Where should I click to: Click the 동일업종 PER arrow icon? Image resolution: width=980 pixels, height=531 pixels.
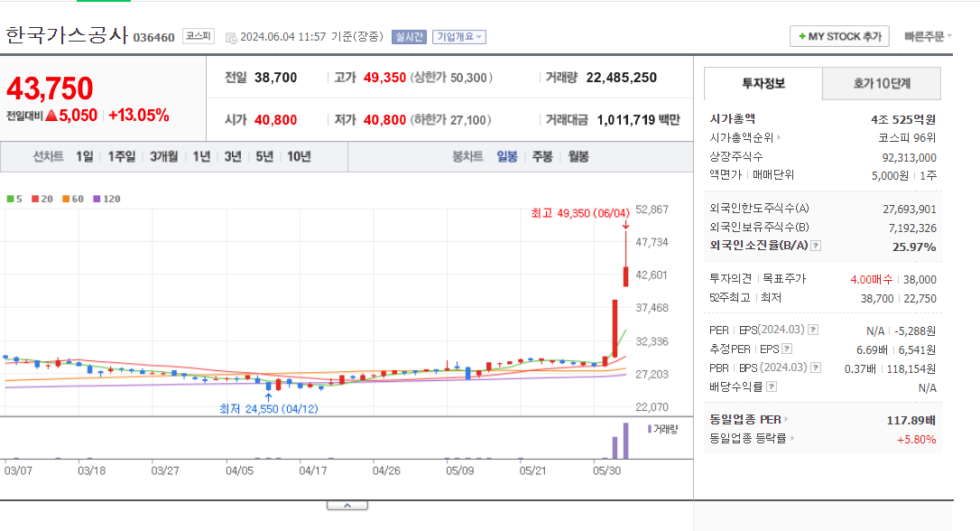click(786, 419)
